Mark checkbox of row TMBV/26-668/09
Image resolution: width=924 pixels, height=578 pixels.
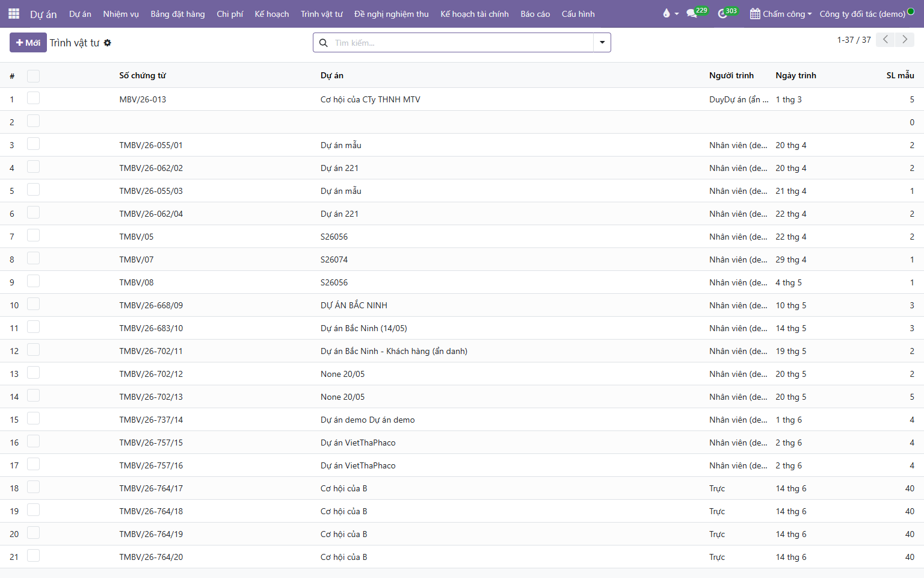click(33, 305)
